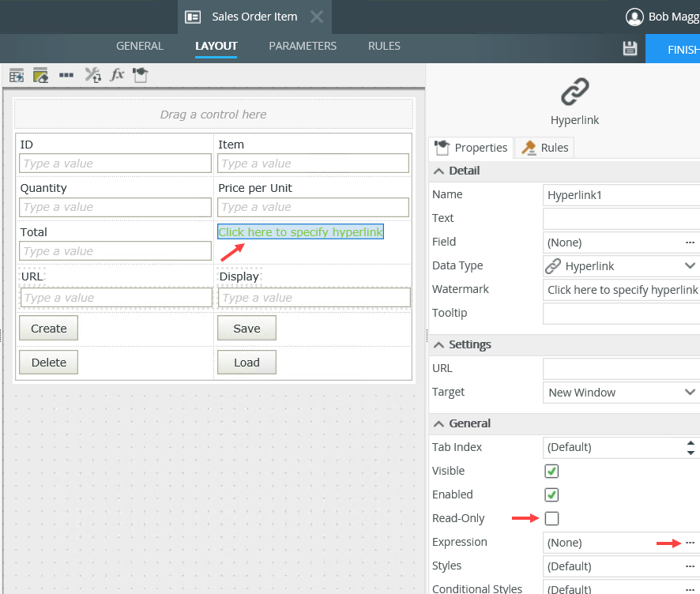This screenshot has height=594, width=700.
Task: Click the eraser toolbar icon
Action: pos(41,76)
